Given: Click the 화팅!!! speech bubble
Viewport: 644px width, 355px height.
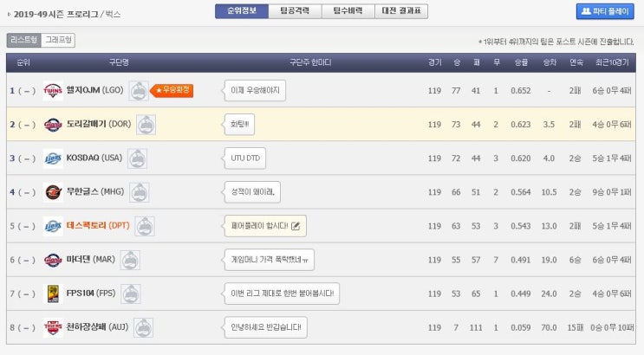Looking at the screenshot, I should [x=239, y=125].
